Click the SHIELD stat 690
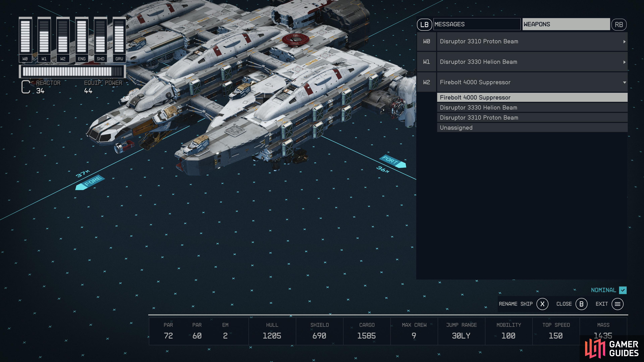This screenshot has height=362, width=644. [x=319, y=336]
